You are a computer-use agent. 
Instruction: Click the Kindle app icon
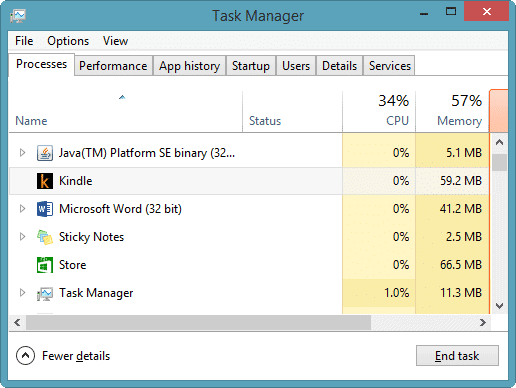pos(45,181)
